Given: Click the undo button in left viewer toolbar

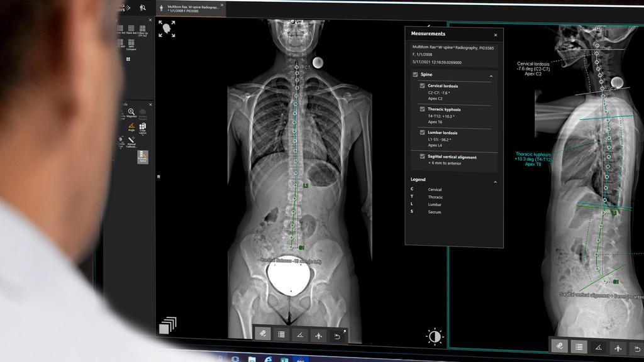Looking at the screenshot, I should click(x=337, y=337).
